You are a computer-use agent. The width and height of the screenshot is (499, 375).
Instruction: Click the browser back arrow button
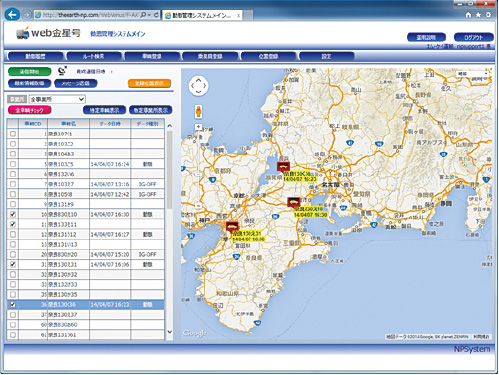tap(12, 15)
